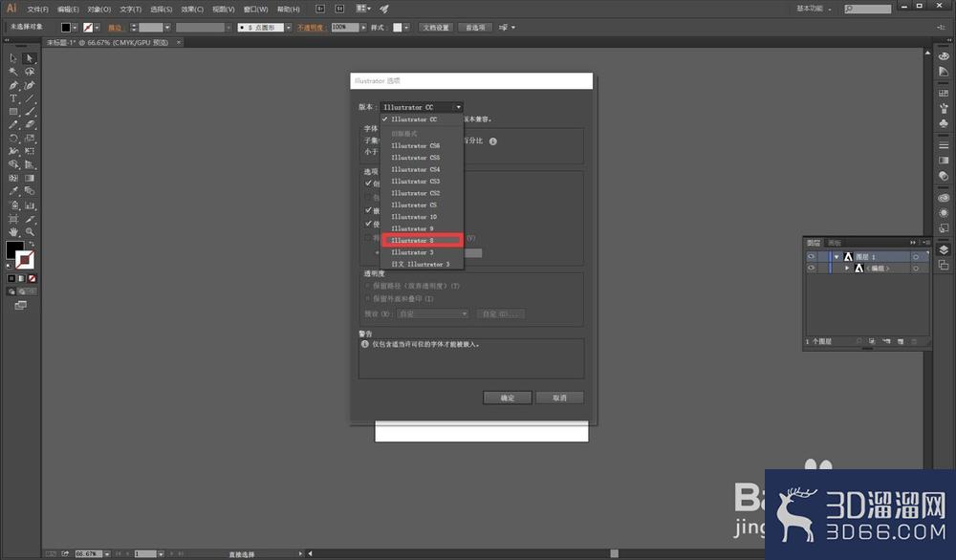Open the Symbols panel in right dock
This screenshot has height=560, width=956.
coord(944,123)
